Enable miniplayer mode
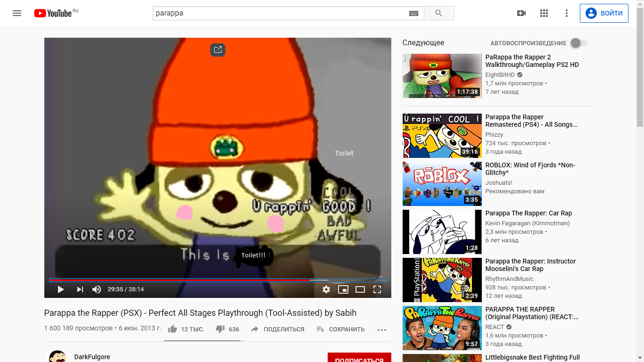Viewport: 644px width, 362px height. click(343, 289)
